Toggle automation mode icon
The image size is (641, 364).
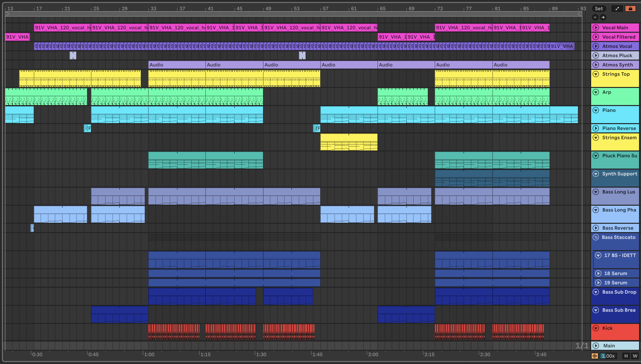coord(617,9)
